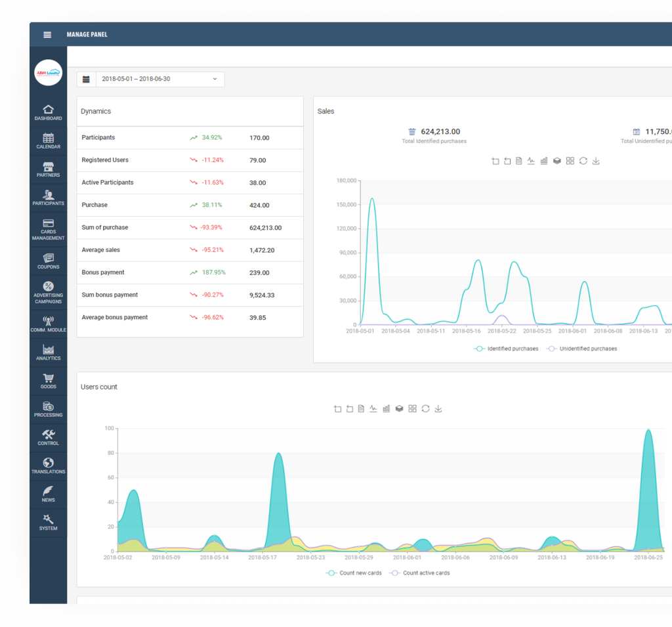Toggle Identified purchases legend series

506,349
